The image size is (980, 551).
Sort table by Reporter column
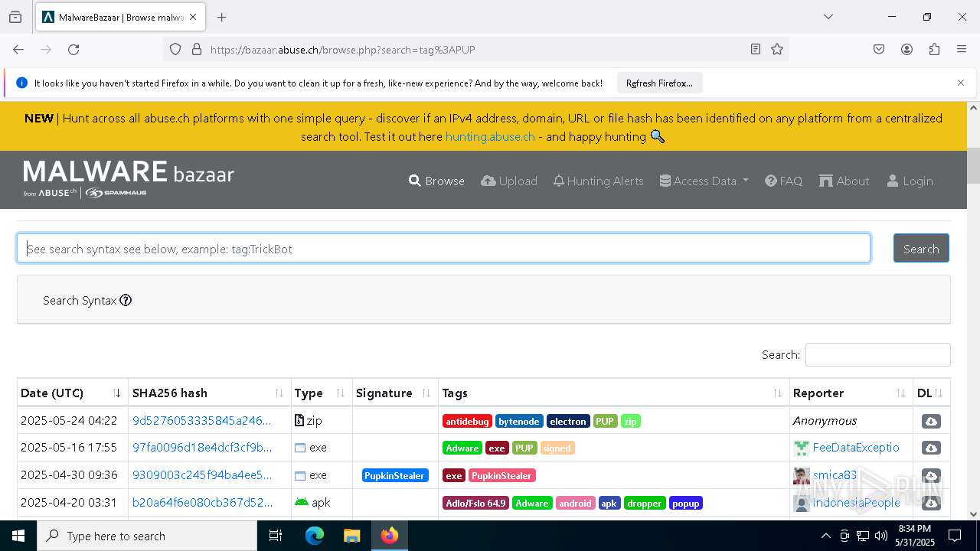(851, 393)
